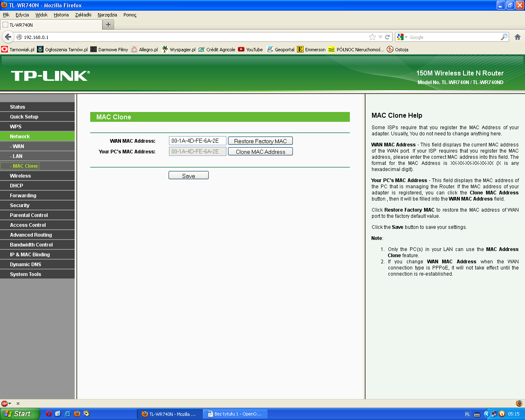Viewport: 525px width, 420px height.
Task: Click the WAN MAC Address field
Action: 197,141
